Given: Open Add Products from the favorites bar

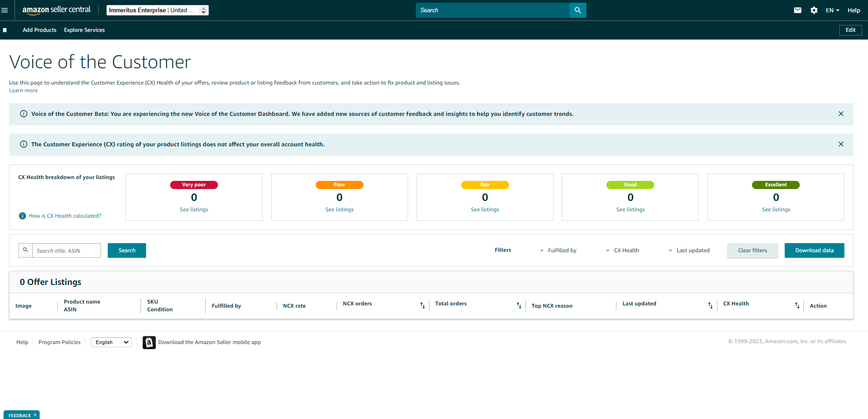Looking at the screenshot, I should coord(40,30).
